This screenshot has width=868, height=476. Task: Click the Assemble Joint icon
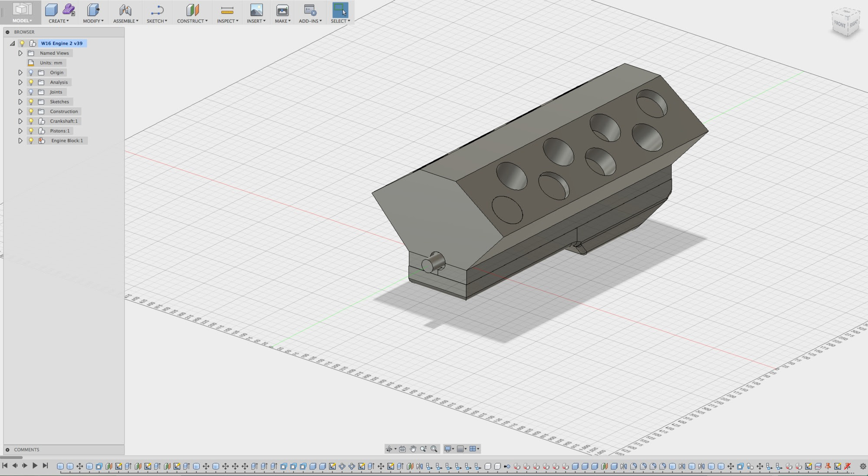125,10
